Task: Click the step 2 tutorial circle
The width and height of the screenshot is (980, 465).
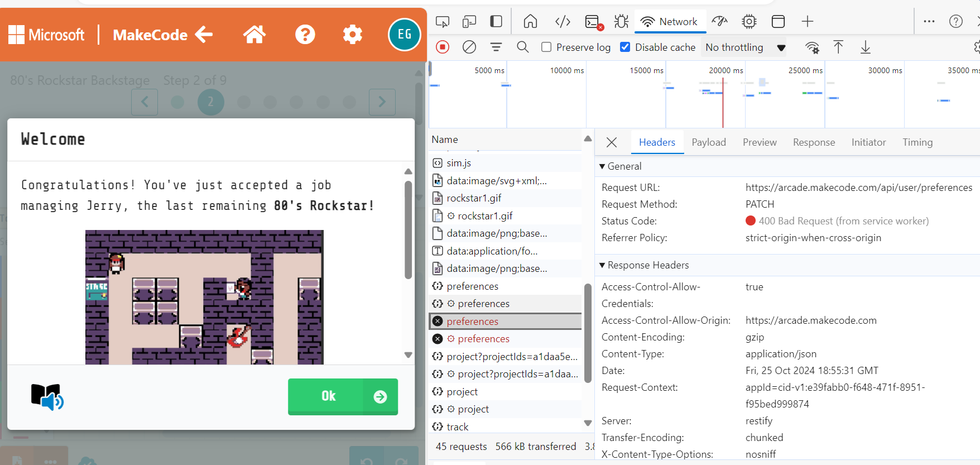Action: click(x=211, y=102)
